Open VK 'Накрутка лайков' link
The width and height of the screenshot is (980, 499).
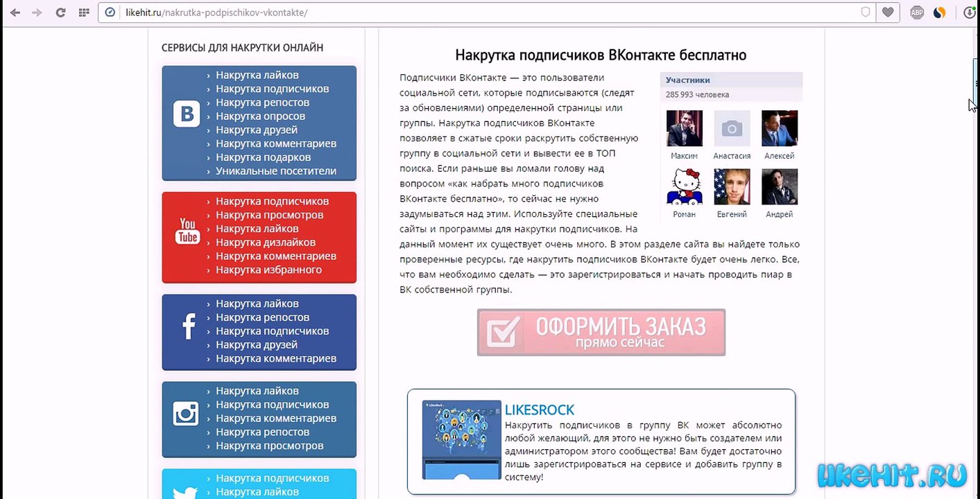[257, 75]
